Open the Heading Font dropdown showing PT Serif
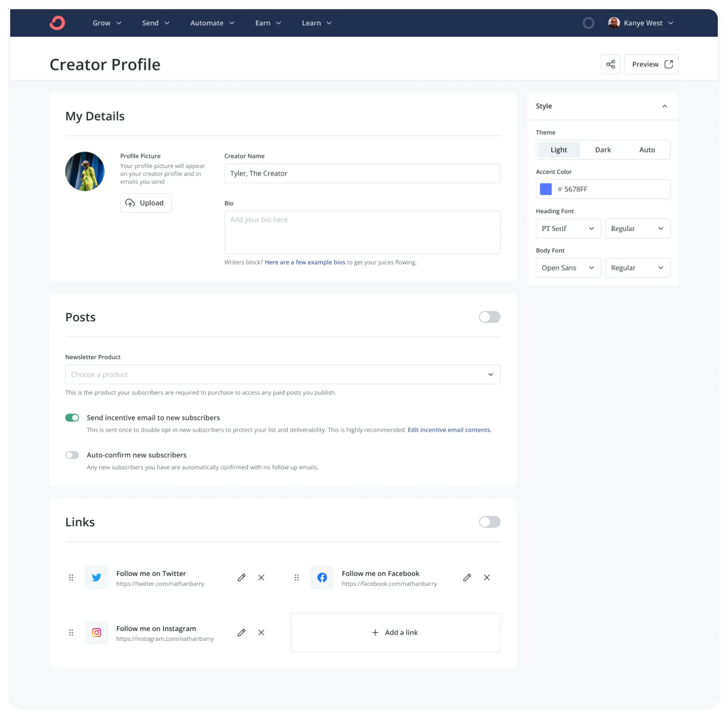Screen dimensions: 728x719 point(568,228)
